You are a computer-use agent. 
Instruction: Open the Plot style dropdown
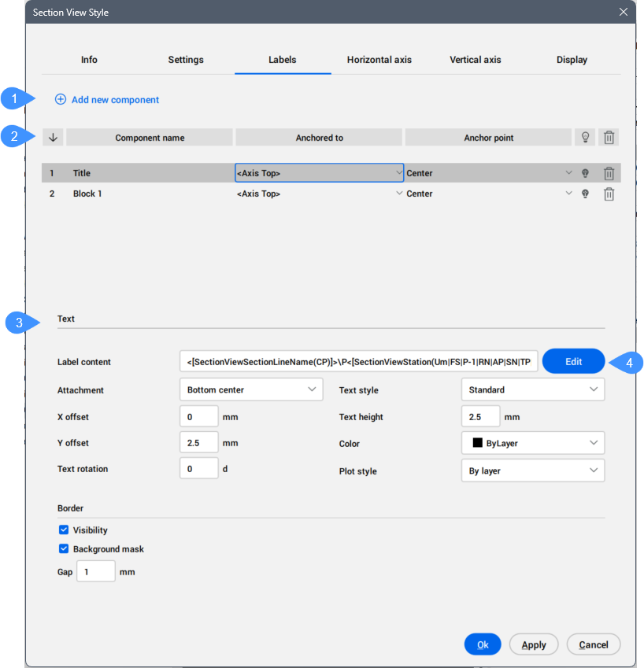[x=532, y=471]
